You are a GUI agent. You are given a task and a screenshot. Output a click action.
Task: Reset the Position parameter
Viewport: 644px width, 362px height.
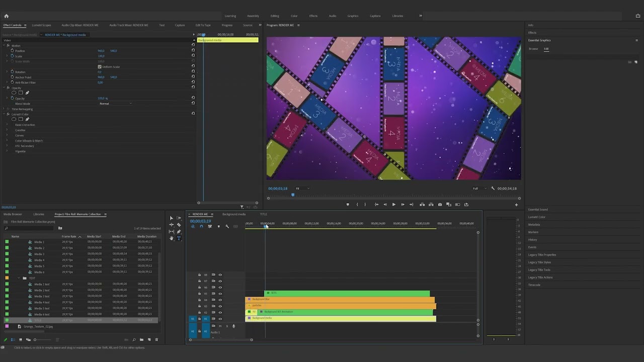pyautogui.click(x=193, y=51)
